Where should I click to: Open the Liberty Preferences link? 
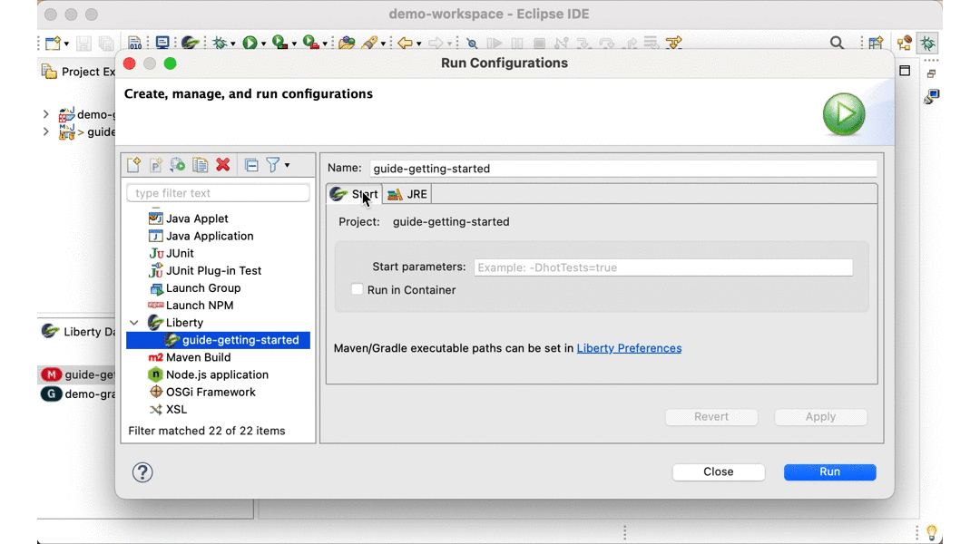[x=629, y=348]
